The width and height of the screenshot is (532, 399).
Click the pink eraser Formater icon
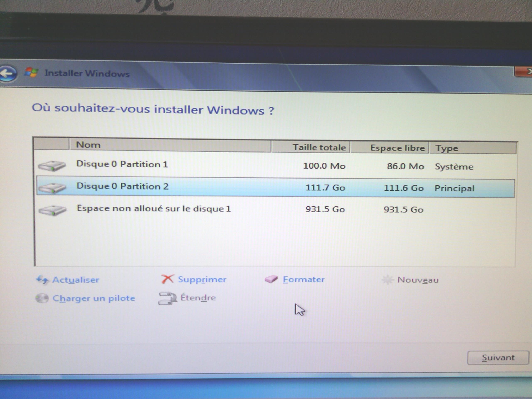click(271, 279)
